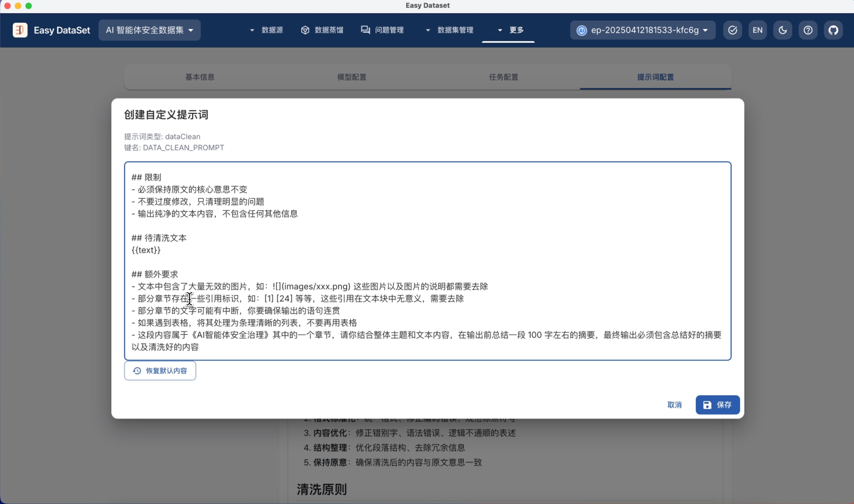This screenshot has height=504, width=854.
Task: Open the GitHub repository icon
Action: [833, 30]
